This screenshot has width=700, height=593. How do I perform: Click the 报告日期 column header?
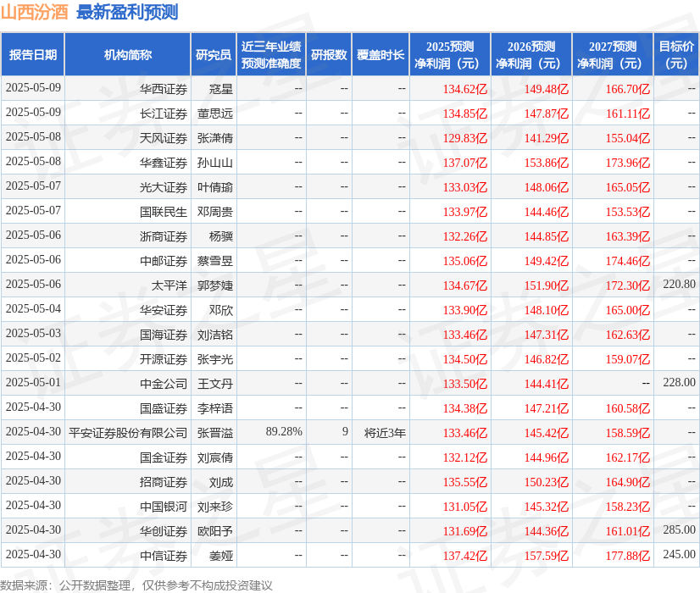[36, 54]
